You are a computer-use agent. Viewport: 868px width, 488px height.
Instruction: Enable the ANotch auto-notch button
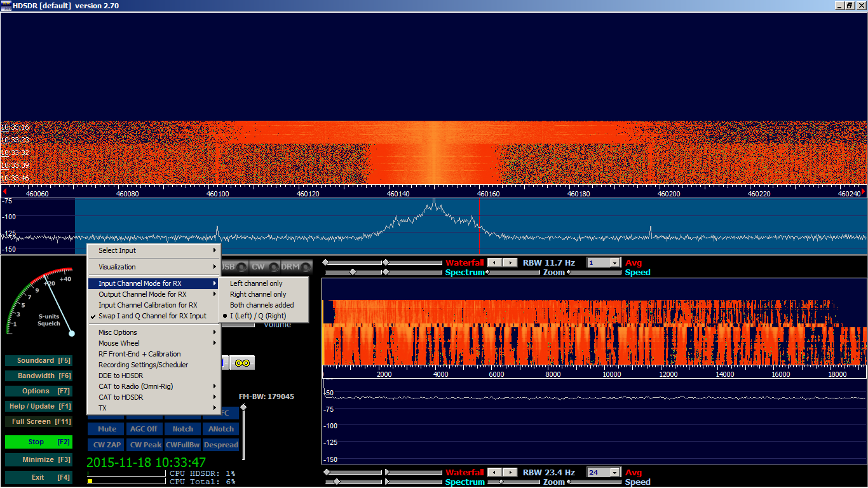(x=221, y=429)
